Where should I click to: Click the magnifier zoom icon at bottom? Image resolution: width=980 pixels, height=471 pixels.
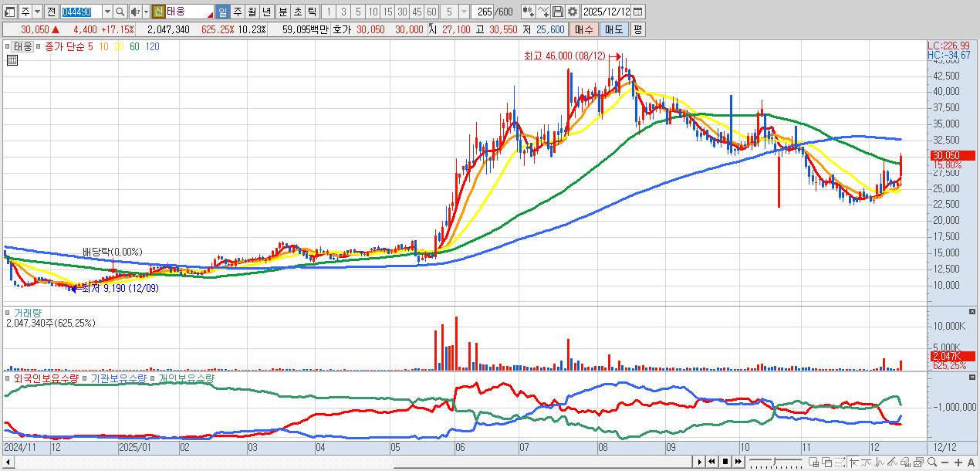[932, 462]
